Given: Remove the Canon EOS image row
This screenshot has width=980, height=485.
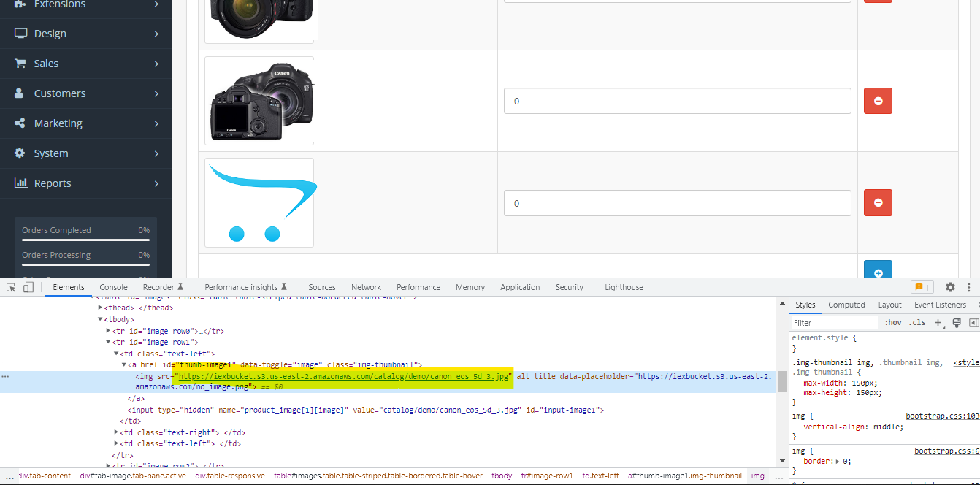Looking at the screenshot, I should 878,101.
